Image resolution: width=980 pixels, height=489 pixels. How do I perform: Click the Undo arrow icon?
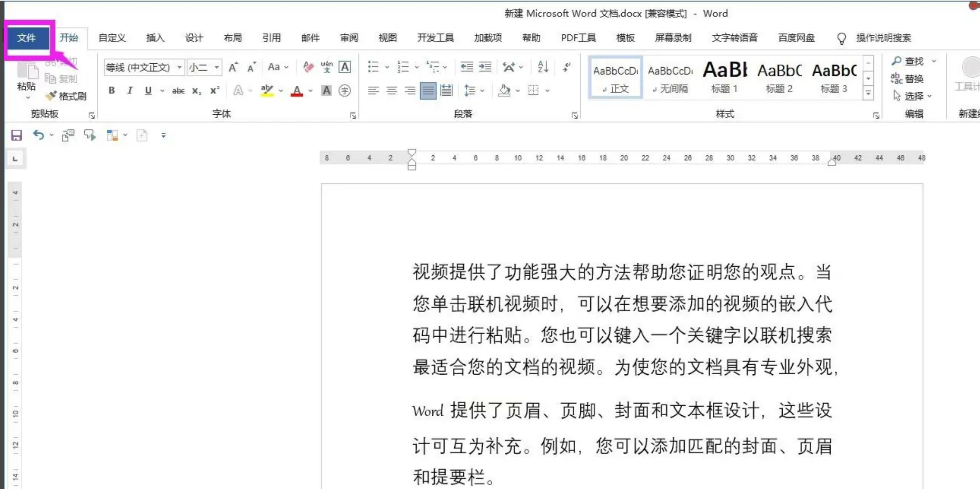38,135
